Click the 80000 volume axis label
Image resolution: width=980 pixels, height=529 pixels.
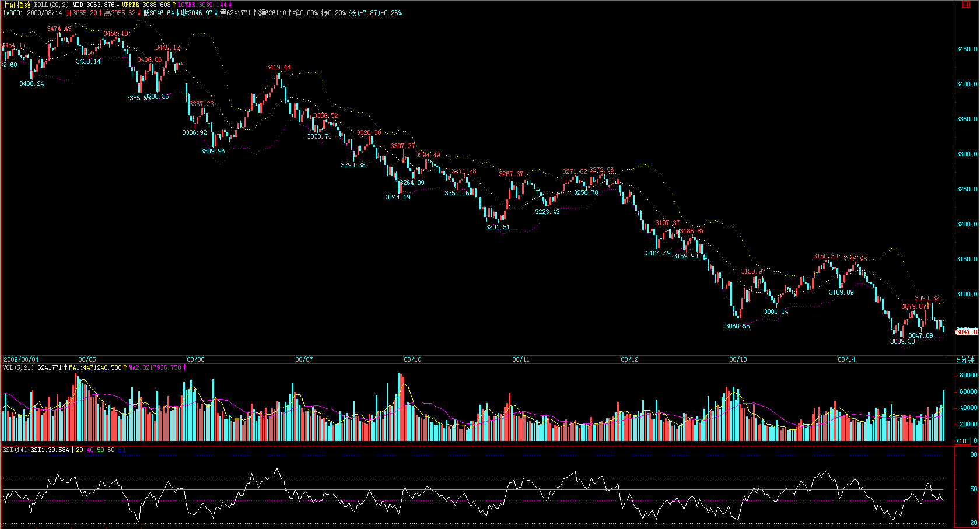click(968, 375)
